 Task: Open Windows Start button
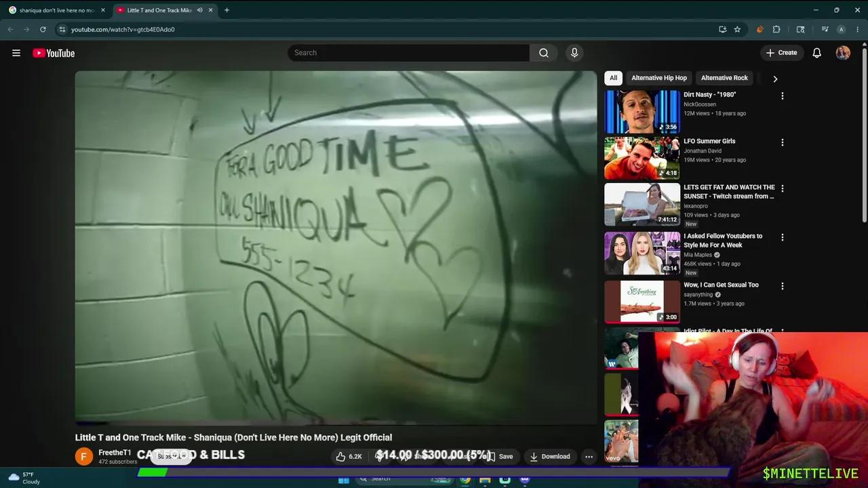click(344, 479)
